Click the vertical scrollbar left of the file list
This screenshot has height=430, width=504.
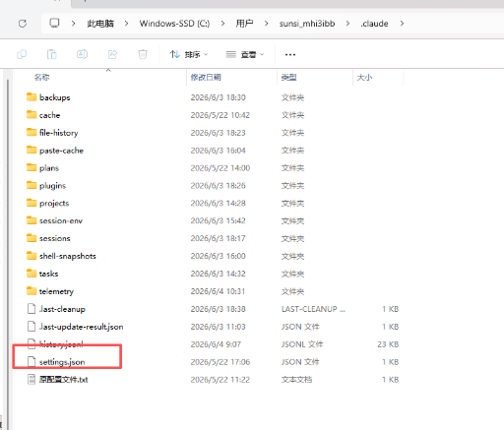(8, 249)
